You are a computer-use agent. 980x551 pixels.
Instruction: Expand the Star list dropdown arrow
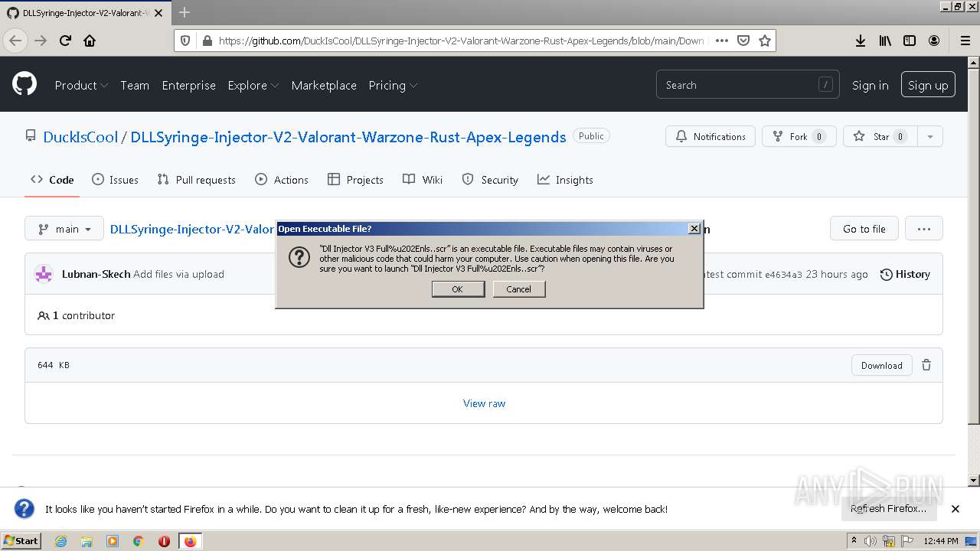(929, 137)
